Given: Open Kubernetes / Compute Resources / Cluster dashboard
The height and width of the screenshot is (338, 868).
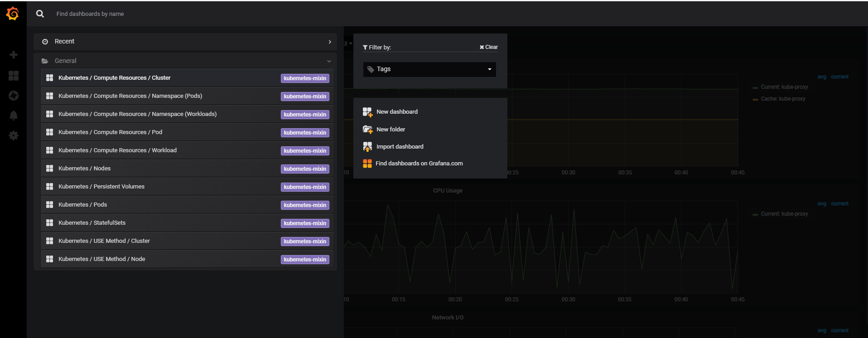Looking at the screenshot, I should pyautogui.click(x=188, y=78).
